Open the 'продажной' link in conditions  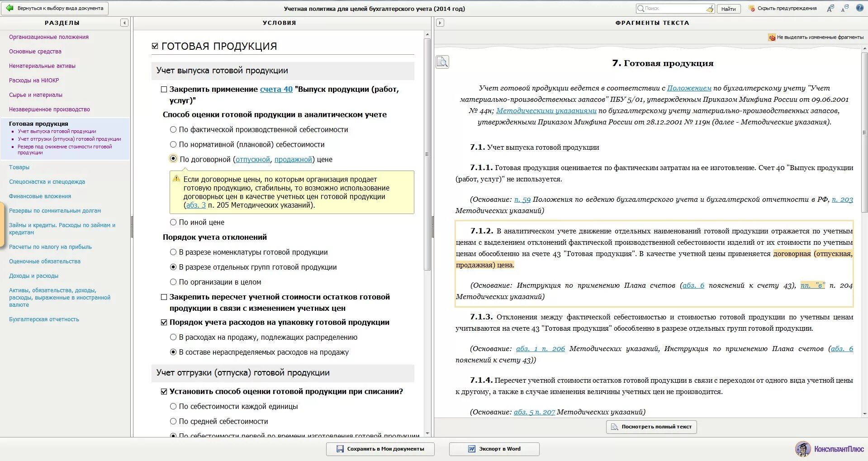click(293, 159)
